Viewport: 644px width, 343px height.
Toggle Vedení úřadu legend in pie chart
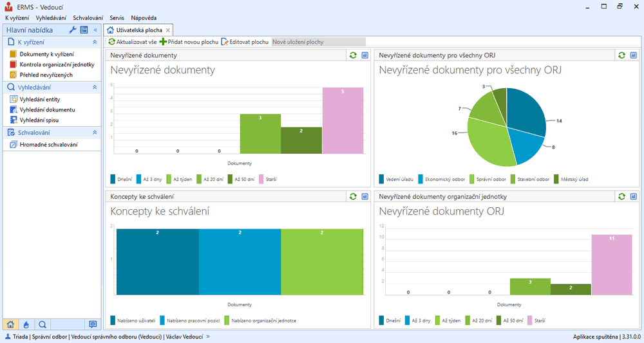pos(395,180)
